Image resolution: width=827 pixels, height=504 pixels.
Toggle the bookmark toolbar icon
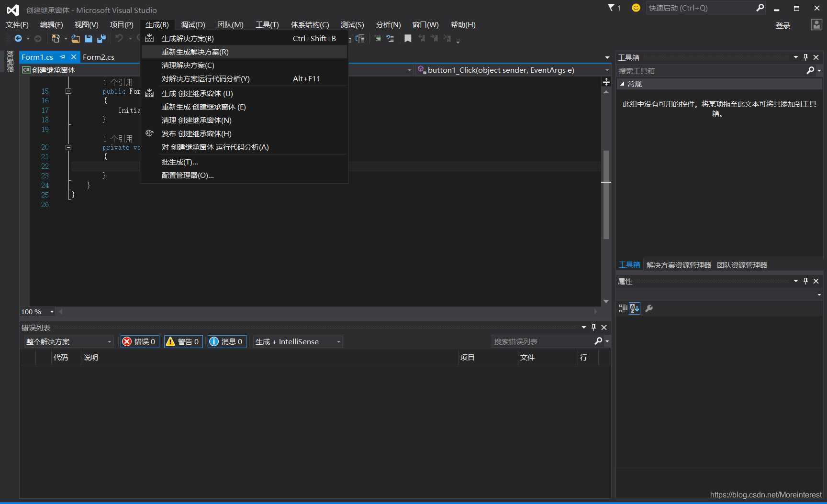pos(408,38)
